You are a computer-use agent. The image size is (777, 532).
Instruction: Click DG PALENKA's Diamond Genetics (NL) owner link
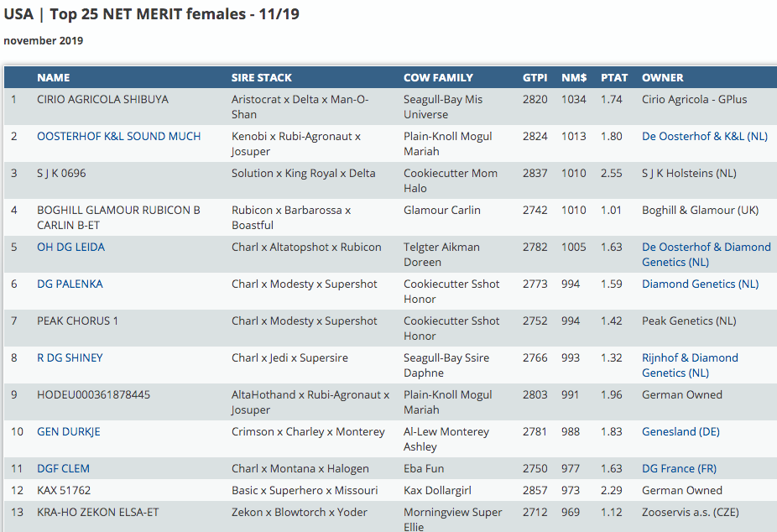[x=700, y=284]
